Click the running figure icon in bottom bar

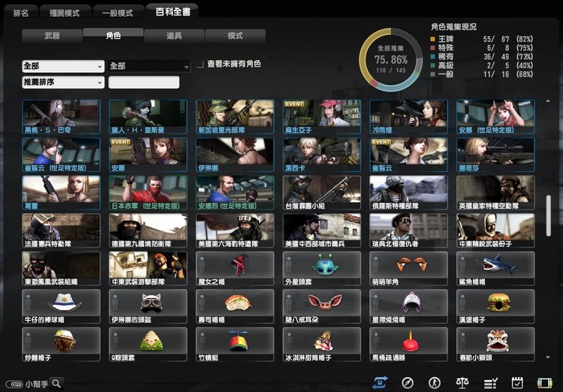click(434, 383)
